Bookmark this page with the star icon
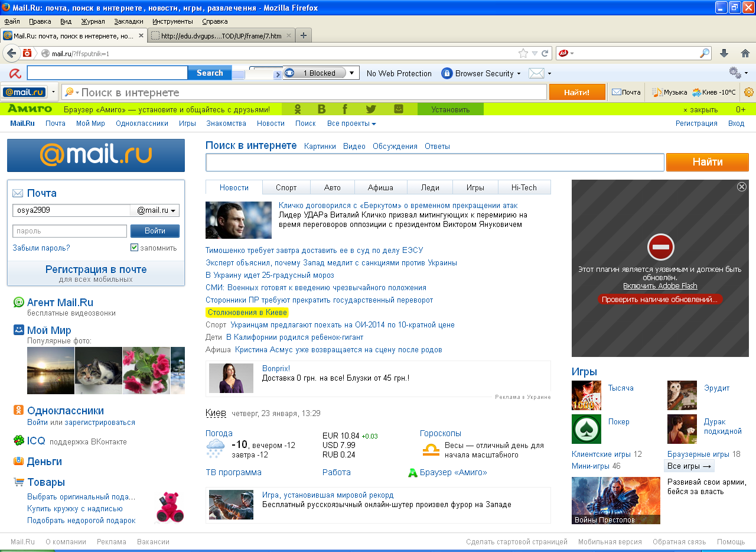The height and width of the screenshot is (552, 756). [x=523, y=53]
